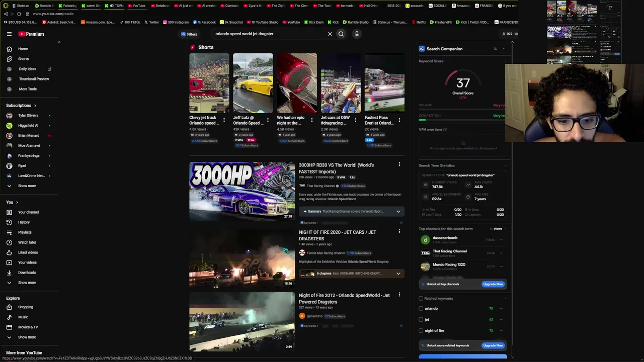Click Upgrade Now for top channels
Screen dimensions: 644x362
[493, 284]
